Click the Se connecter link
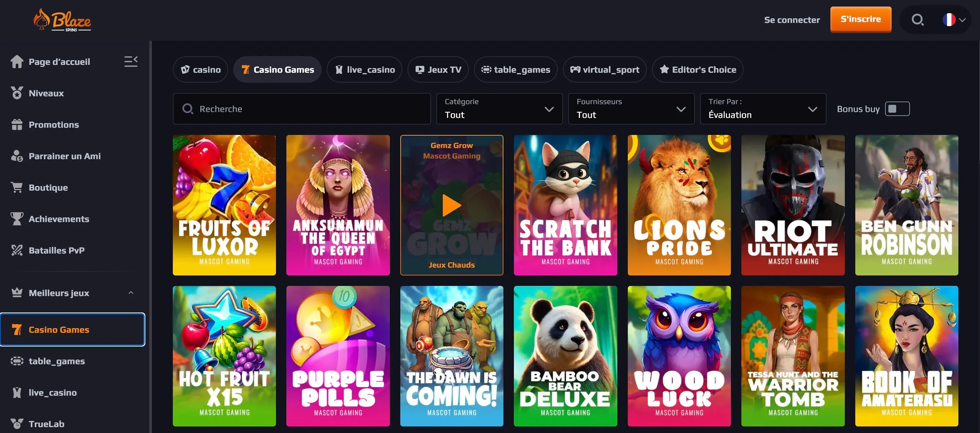 (792, 20)
